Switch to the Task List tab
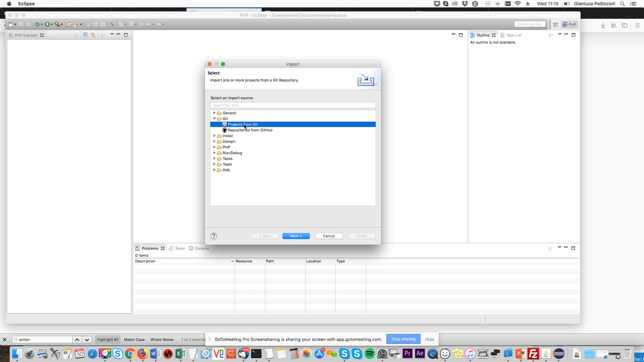644x362 pixels. [513, 35]
